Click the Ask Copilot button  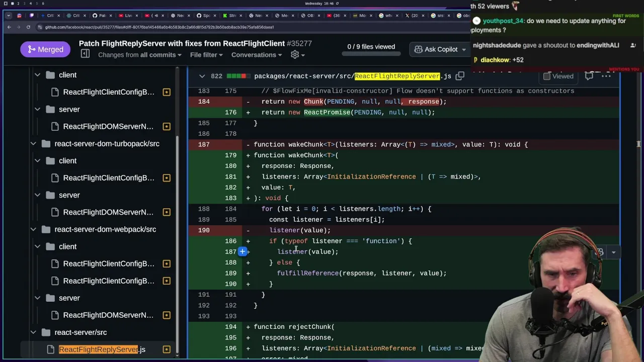440,49
